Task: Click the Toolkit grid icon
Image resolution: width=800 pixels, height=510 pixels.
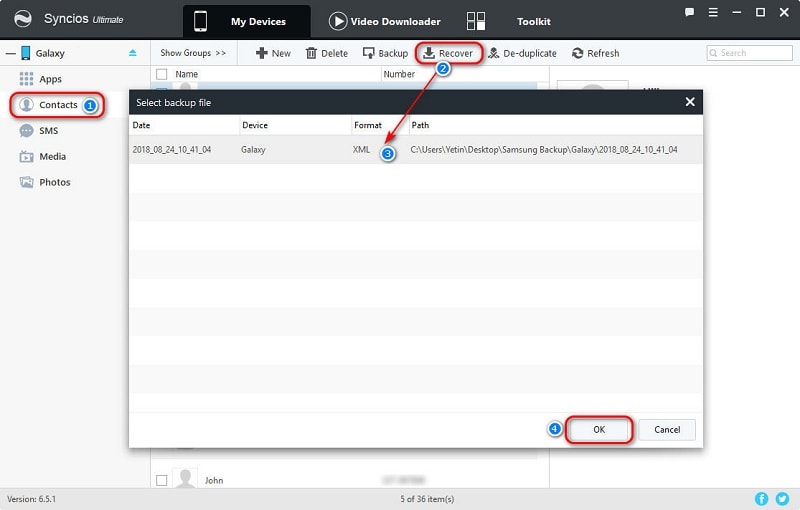Action: 476,21
